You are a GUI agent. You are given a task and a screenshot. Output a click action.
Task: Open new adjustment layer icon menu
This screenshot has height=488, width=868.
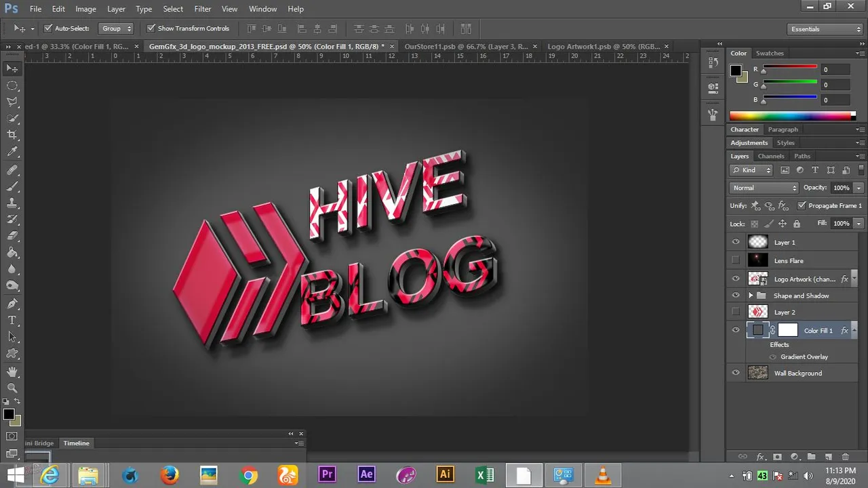794,457
